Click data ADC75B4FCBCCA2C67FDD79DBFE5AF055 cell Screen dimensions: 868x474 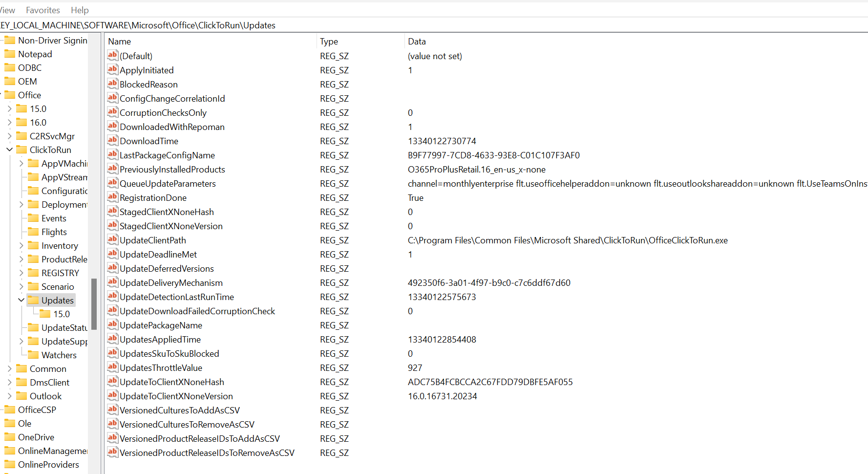pos(490,382)
